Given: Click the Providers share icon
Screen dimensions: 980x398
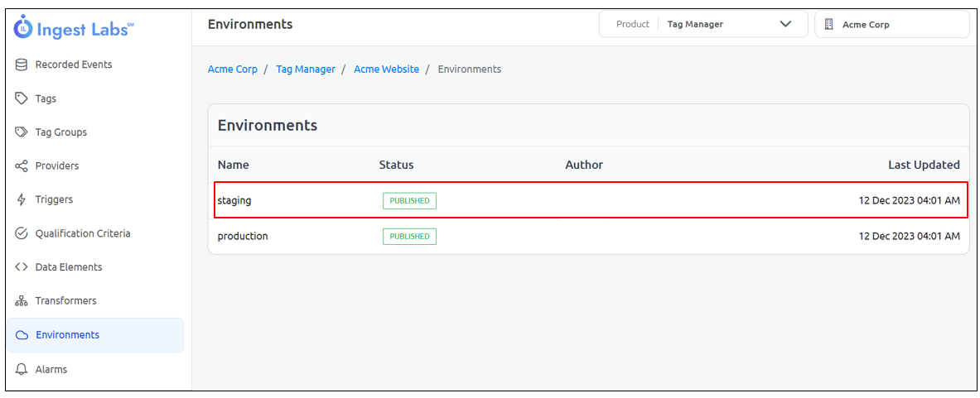Looking at the screenshot, I should (22, 166).
